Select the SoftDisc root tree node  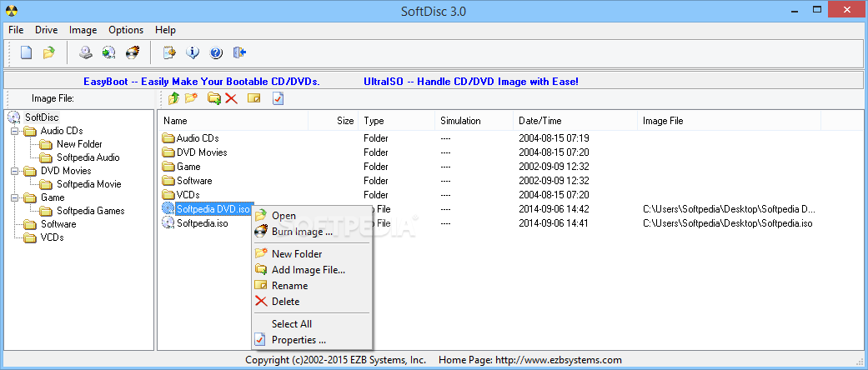(42, 117)
